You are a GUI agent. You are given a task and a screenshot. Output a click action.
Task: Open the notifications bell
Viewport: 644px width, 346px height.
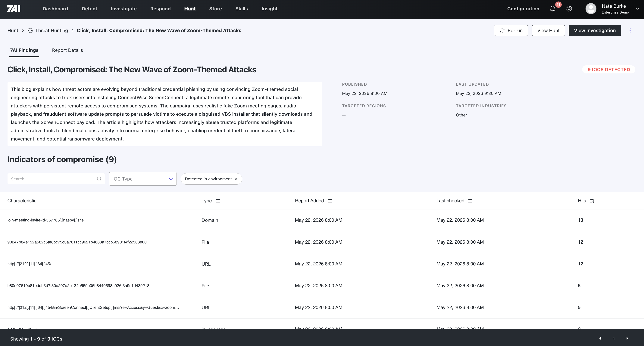pos(553,9)
